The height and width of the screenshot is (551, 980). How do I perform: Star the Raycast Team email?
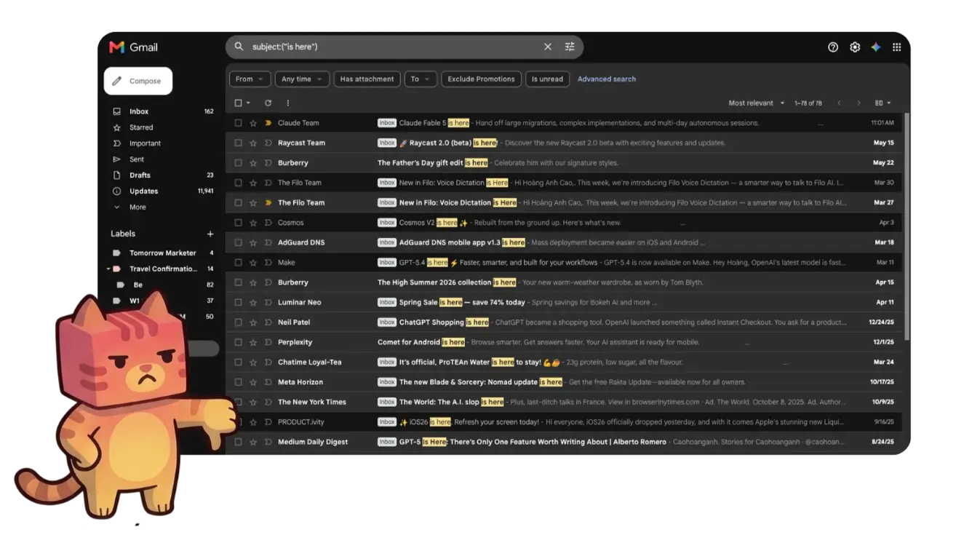253,143
